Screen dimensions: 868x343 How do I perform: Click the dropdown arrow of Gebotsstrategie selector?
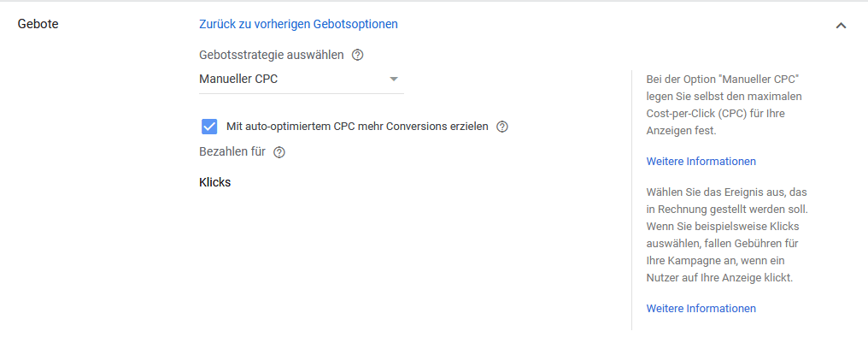pyautogui.click(x=394, y=80)
